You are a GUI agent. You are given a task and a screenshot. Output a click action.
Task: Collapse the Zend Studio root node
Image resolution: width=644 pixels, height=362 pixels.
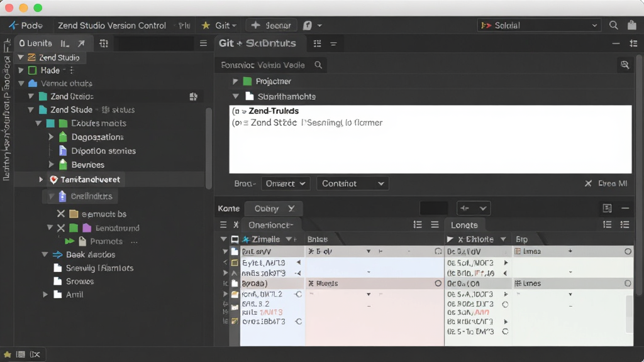click(21, 57)
